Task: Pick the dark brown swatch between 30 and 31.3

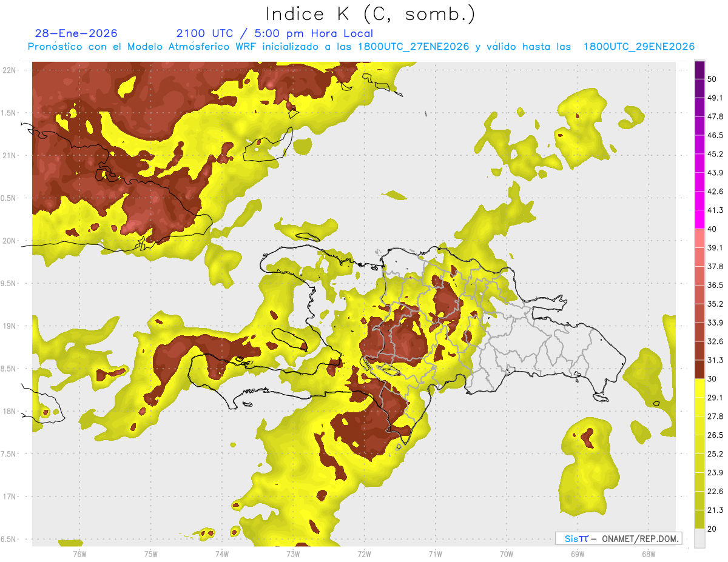Action: click(x=700, y=369)
